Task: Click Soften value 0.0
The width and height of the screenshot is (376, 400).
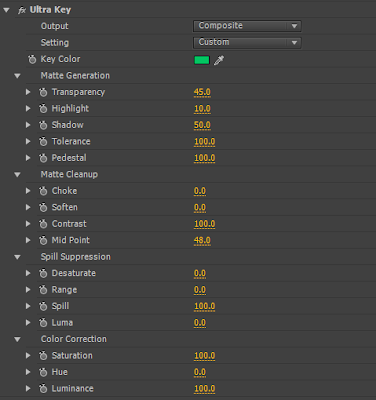Action: point(200,208)
